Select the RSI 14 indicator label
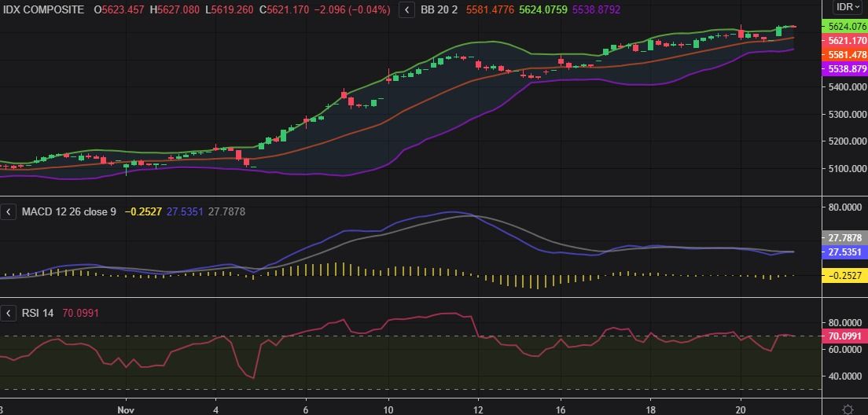This screenshot has height=415, width=868. tap(38, 314)
